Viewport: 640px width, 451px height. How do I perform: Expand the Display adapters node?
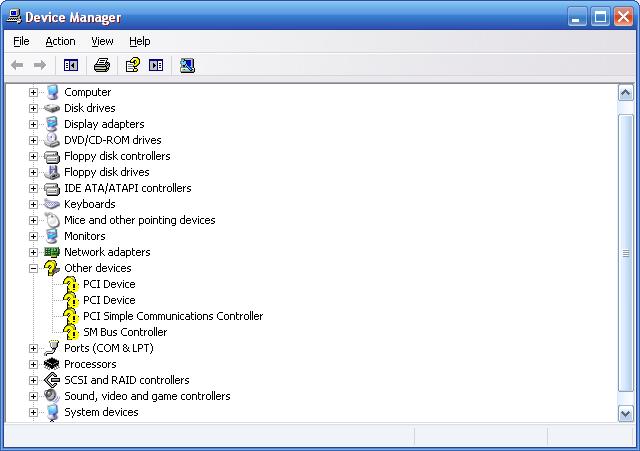[x=33, y=124]
